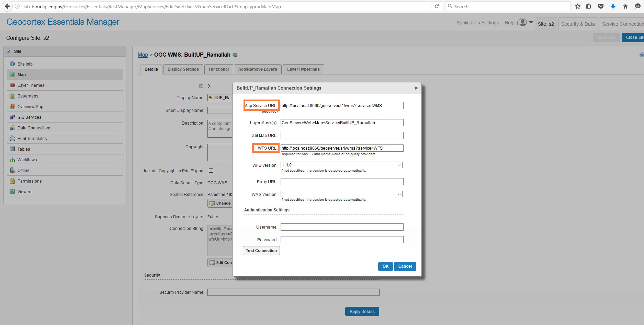Image resolution: width=644 pixels, height=325 pixels.
Task: Open the Functional tab
Action: 219,69
